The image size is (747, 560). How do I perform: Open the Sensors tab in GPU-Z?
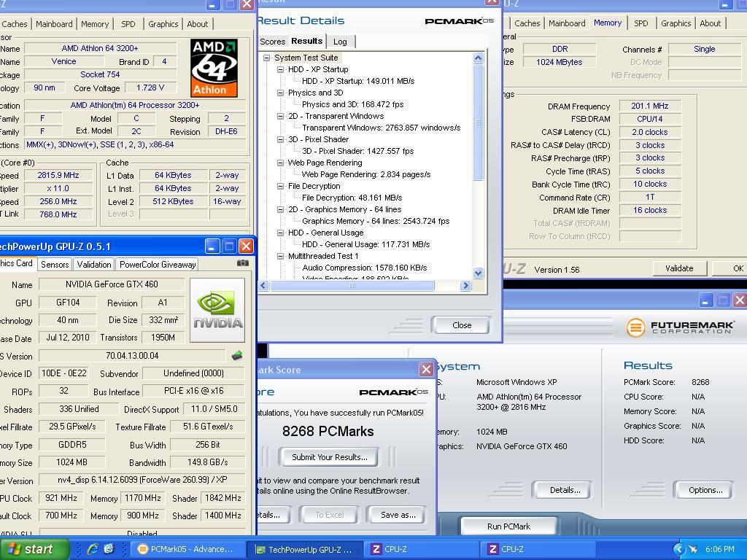[x=54, y=264]
